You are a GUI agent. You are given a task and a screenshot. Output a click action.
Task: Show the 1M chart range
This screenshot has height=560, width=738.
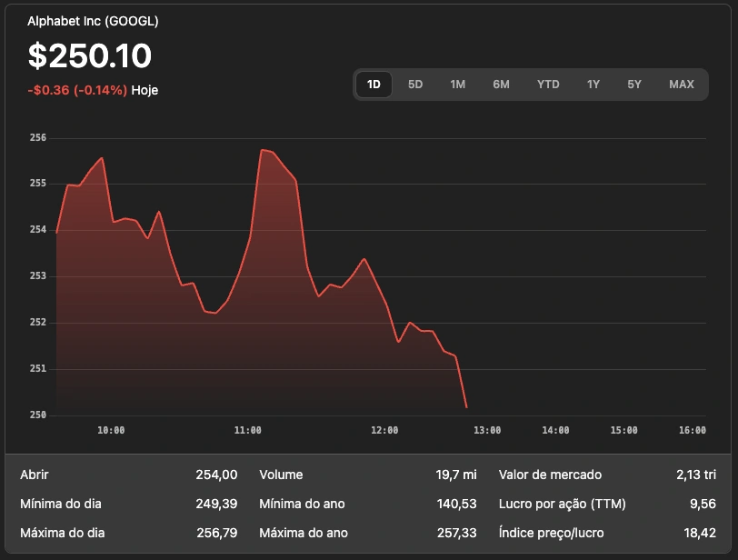pos(457,85)
